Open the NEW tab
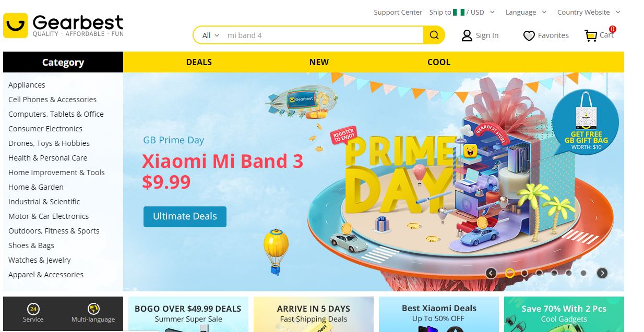644x332 pixels. point(319,62)
